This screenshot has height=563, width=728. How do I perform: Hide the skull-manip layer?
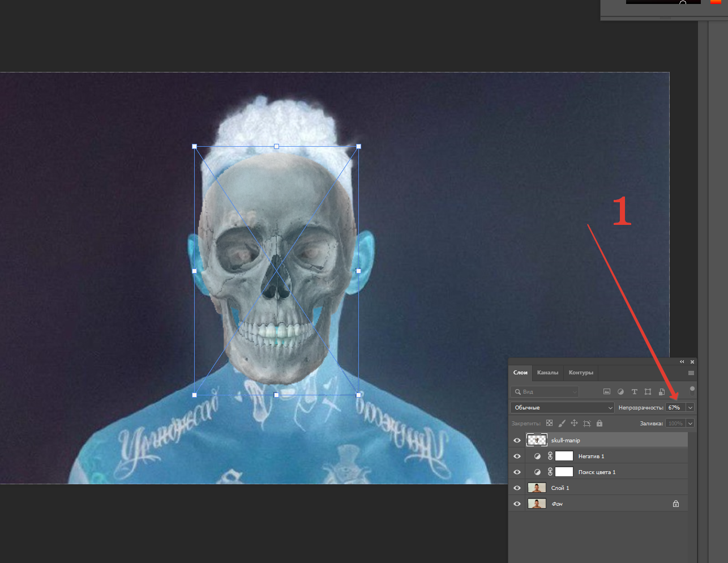tap(517, 440)
